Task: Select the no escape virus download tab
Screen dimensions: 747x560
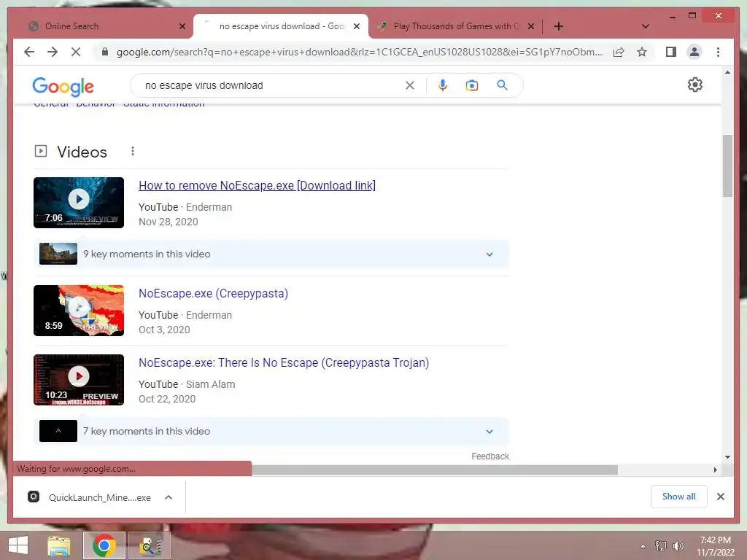Action: 281,26
